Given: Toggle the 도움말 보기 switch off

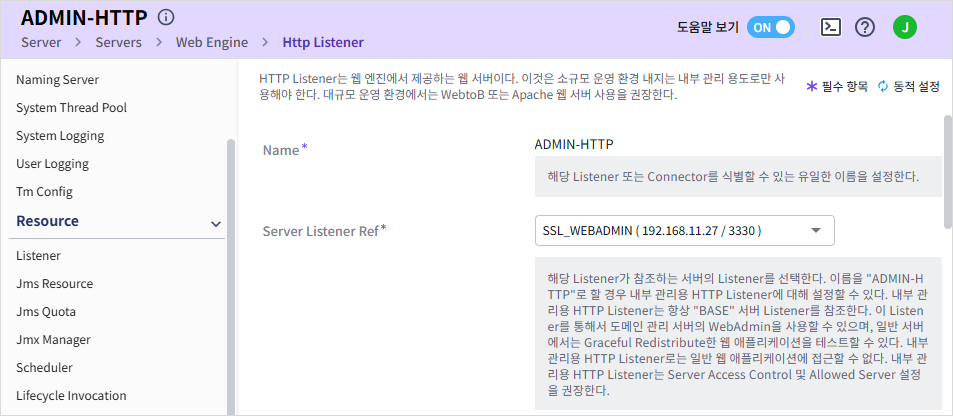Looking at the screenshot, I should click(771, 27).
